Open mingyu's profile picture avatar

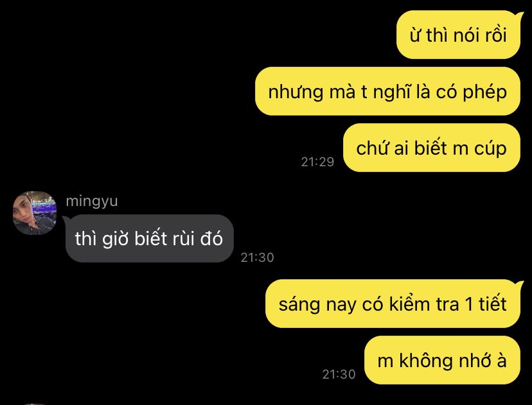(x=34, y=213)
